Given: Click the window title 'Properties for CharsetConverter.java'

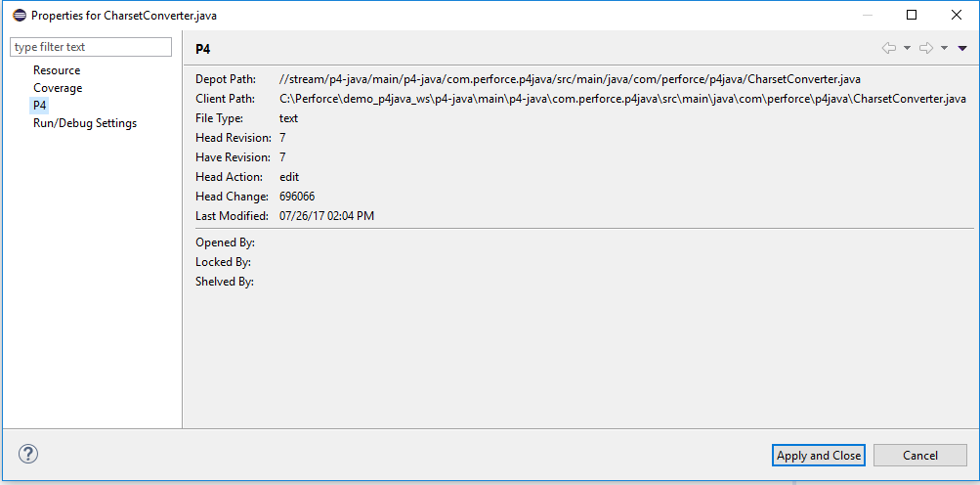Looking at the screenshot, I should 124,15.
